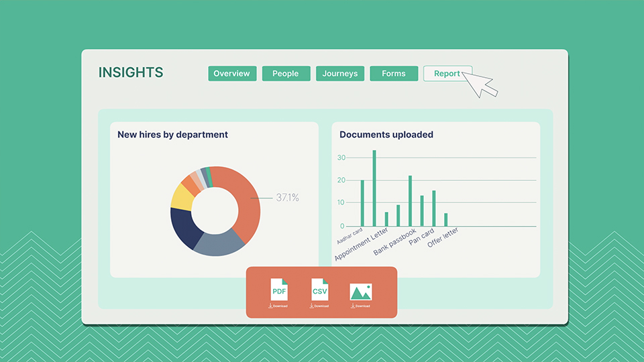Switch to the Overview tab

pos(231,74)
